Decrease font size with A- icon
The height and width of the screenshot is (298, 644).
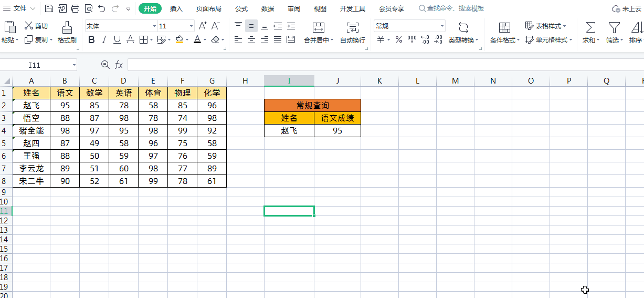[217, 26]
